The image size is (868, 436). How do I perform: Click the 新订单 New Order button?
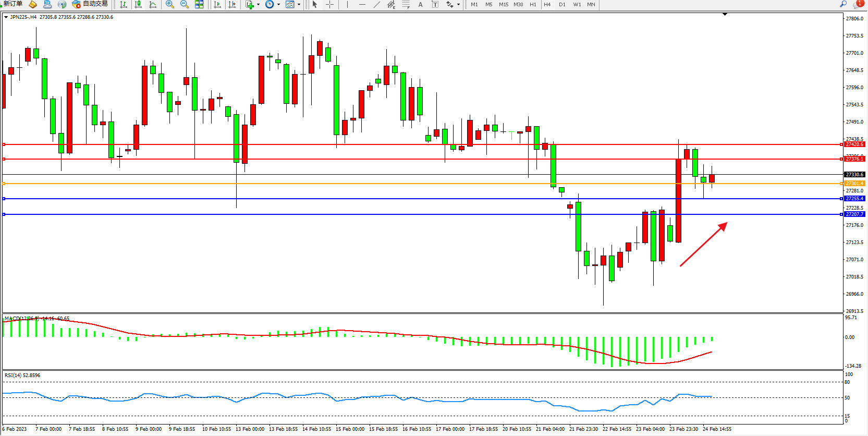[13, 4]
